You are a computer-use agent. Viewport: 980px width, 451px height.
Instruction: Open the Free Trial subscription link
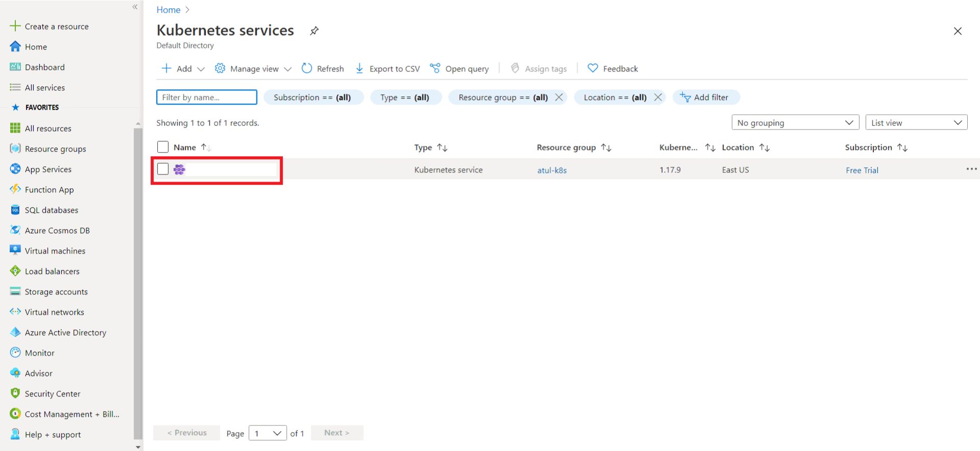point(862,170)
